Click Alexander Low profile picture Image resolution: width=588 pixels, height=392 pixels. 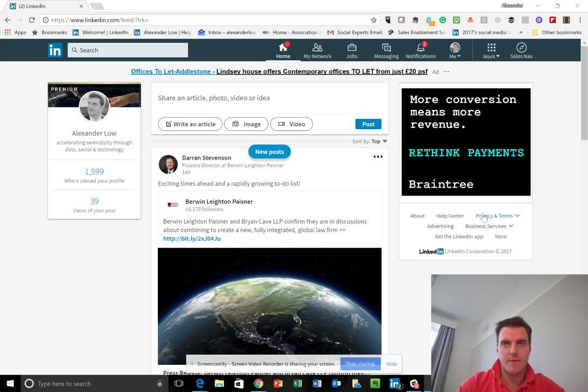coord(94,106)
